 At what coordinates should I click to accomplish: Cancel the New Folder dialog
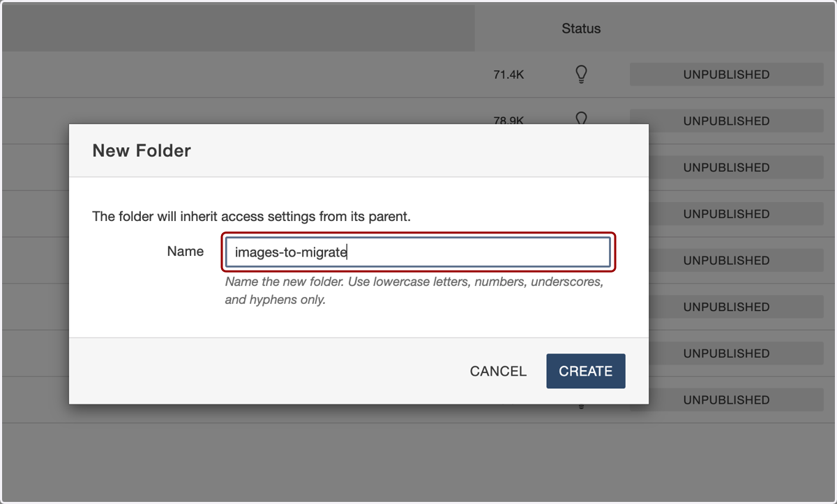[x=498, y=372]
